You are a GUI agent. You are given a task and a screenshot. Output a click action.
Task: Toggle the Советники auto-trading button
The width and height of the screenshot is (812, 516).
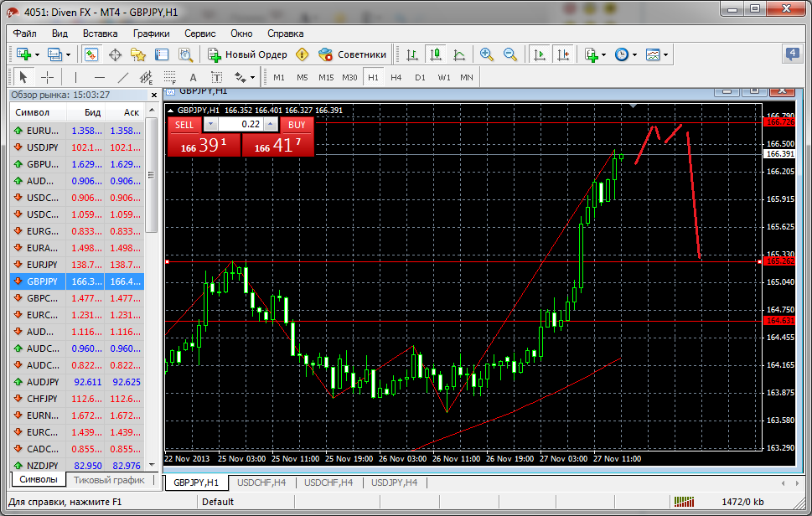click(352, 54)
